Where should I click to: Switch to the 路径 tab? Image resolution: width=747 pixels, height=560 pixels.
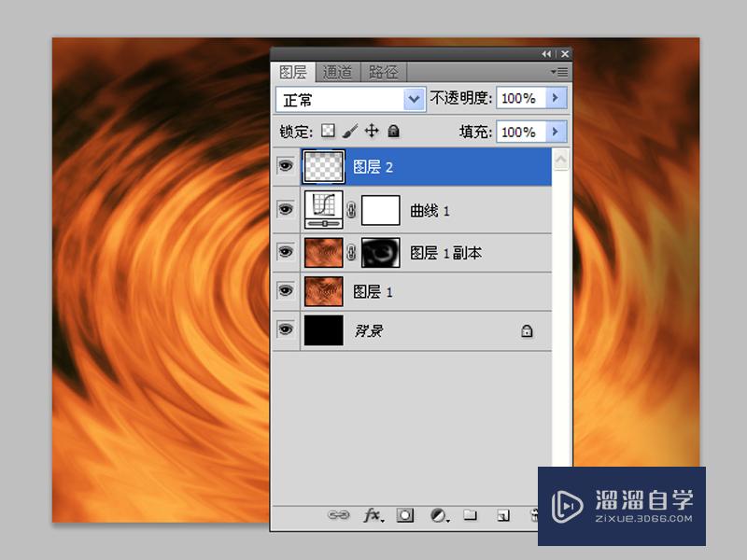click(x=383, y=73)
